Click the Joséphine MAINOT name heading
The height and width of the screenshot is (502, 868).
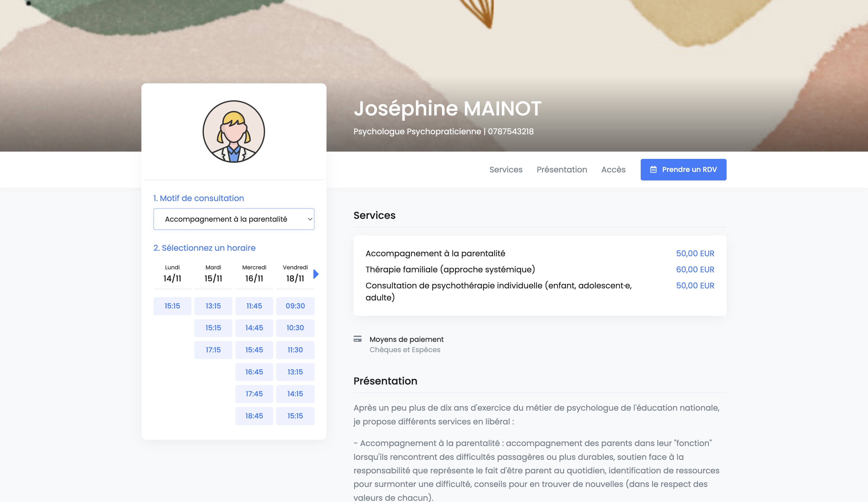pos(447,108)
